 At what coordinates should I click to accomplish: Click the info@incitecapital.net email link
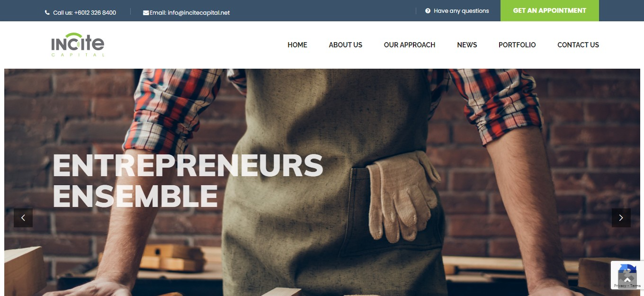click(199, 13)
